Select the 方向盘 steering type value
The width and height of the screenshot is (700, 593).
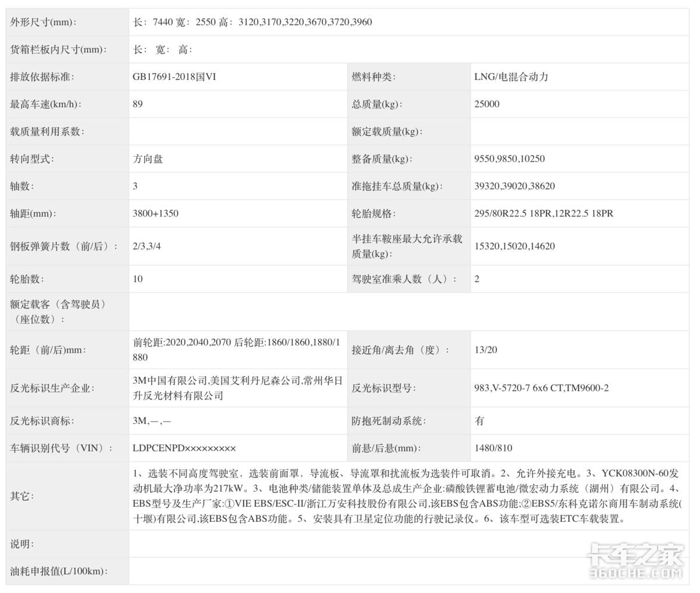coord(148,159)
